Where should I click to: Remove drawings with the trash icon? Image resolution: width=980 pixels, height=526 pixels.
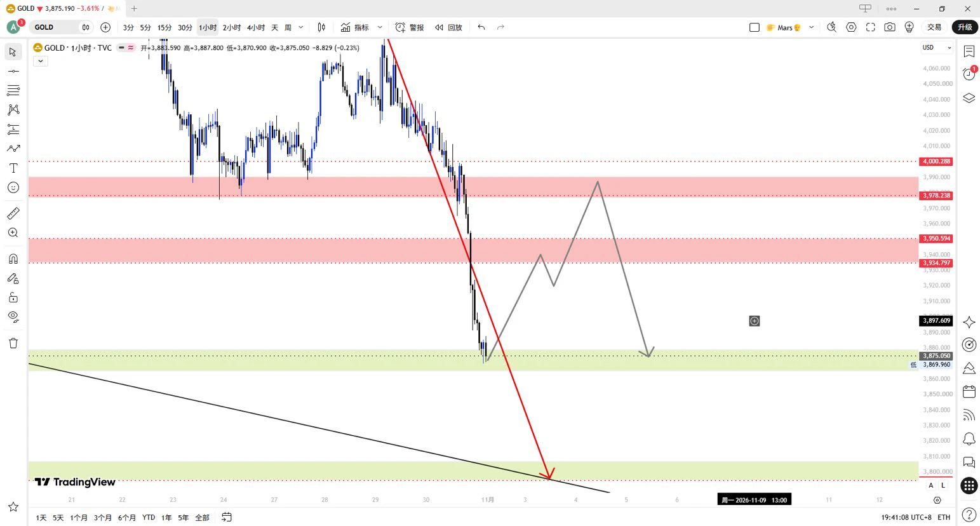coord(13,343)
